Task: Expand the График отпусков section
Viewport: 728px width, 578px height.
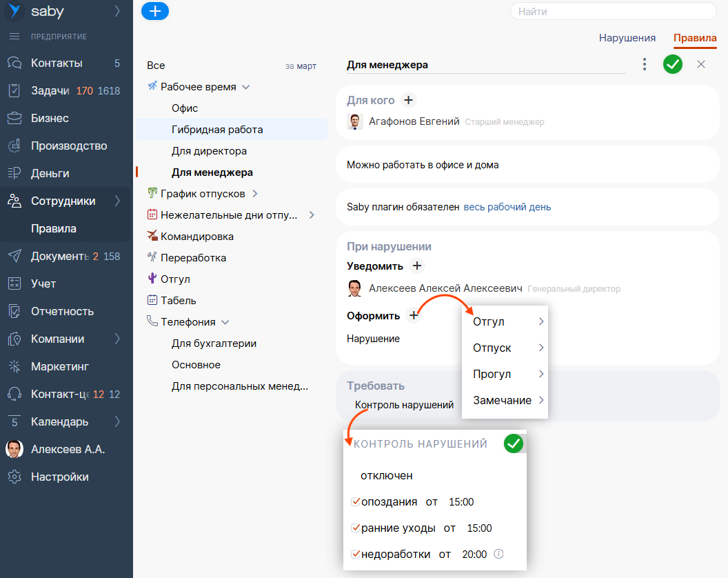Action: click(x=254, y=194)
